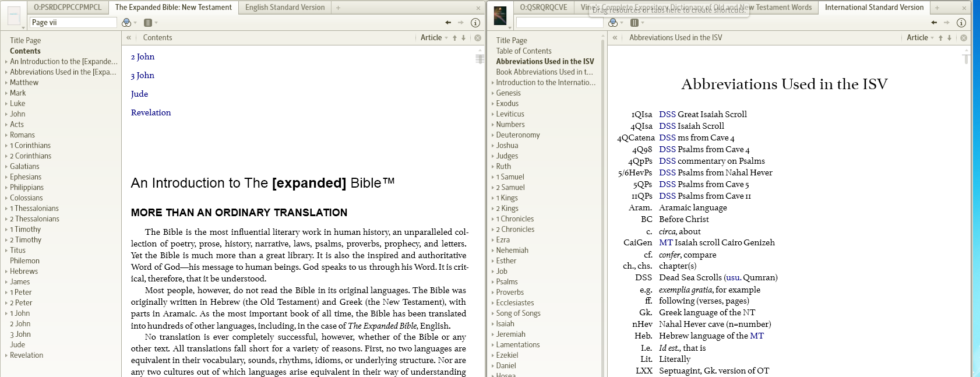Click the Page vii reference box

(73, 22)
